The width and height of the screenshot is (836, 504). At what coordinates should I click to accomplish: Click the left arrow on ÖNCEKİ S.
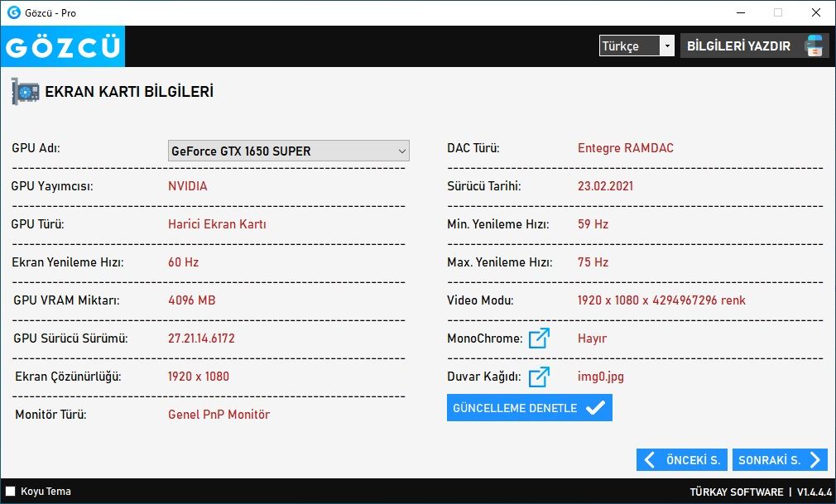(x=650, y=460)
